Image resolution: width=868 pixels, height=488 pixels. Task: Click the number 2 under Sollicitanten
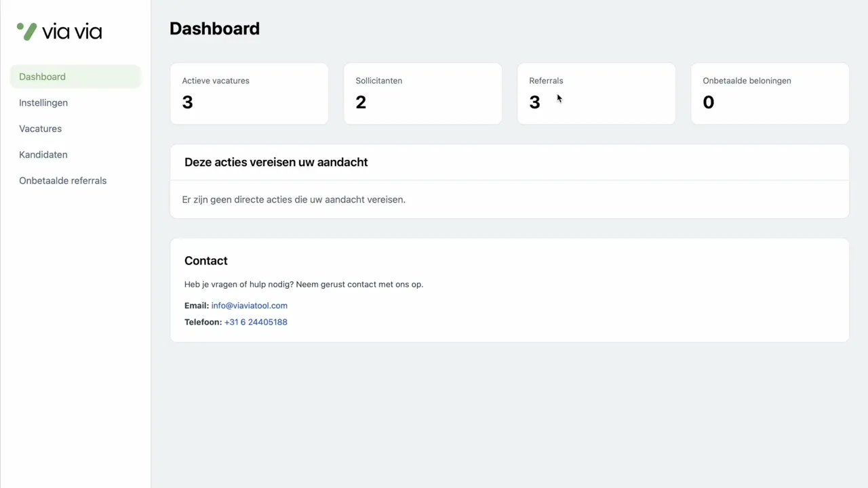tap(361, 102)
